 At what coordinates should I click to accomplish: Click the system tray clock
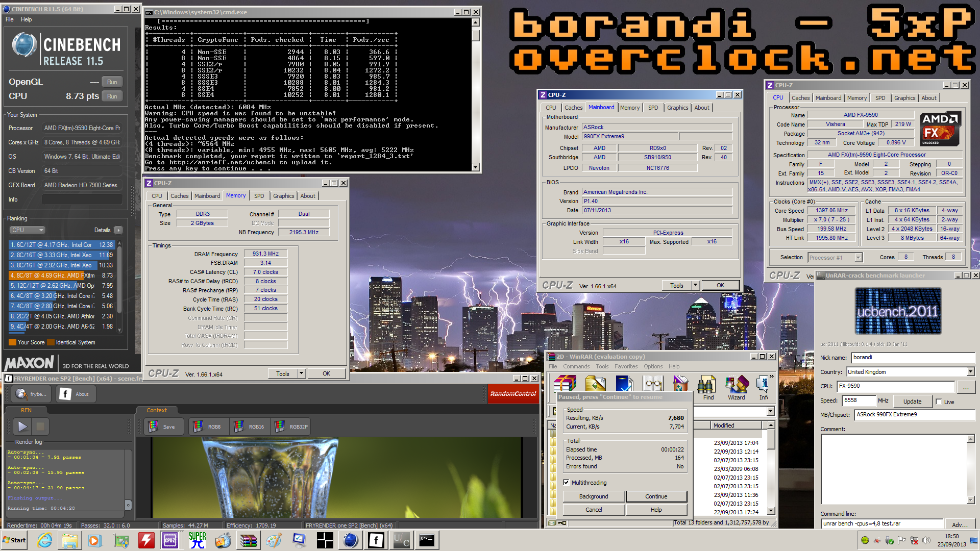951,540
